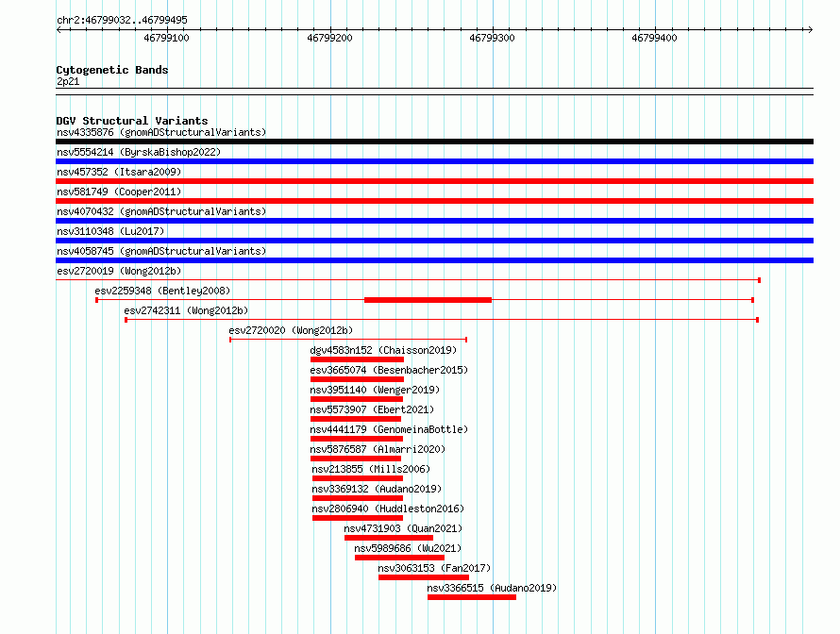The height and width of the screenshot is (634, 840).
Task: Click the red bar under esv3665074
Action: [357, 379]
